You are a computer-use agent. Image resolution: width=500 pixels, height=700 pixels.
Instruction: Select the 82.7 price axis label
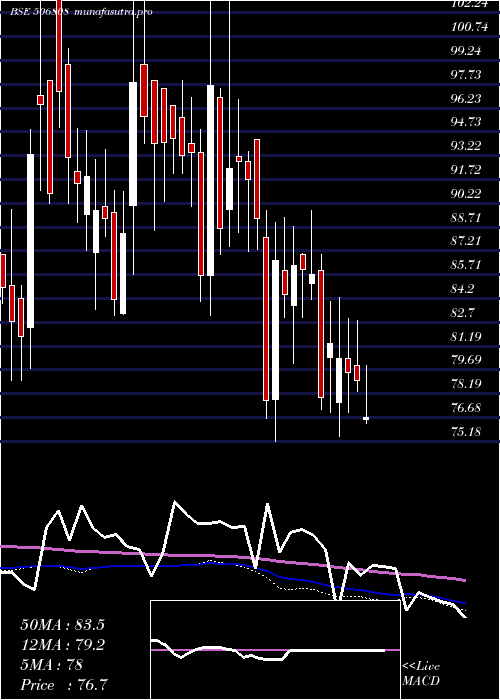coord(463,312)
